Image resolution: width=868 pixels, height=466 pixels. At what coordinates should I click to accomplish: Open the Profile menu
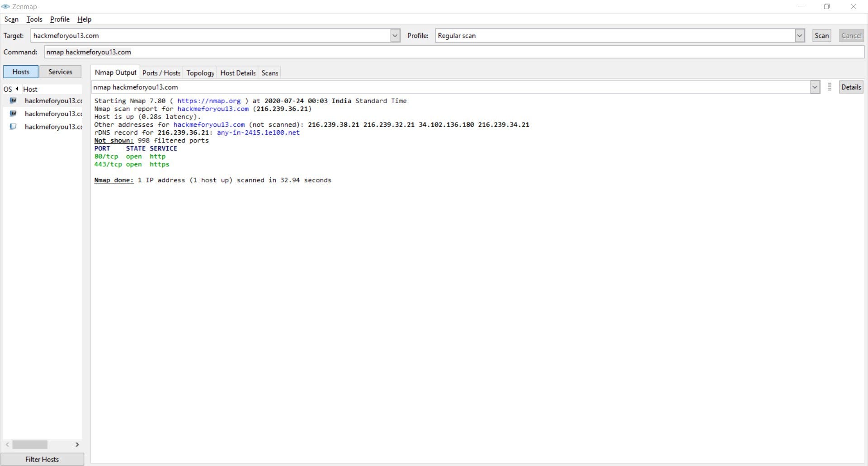(x=60, y=19)
